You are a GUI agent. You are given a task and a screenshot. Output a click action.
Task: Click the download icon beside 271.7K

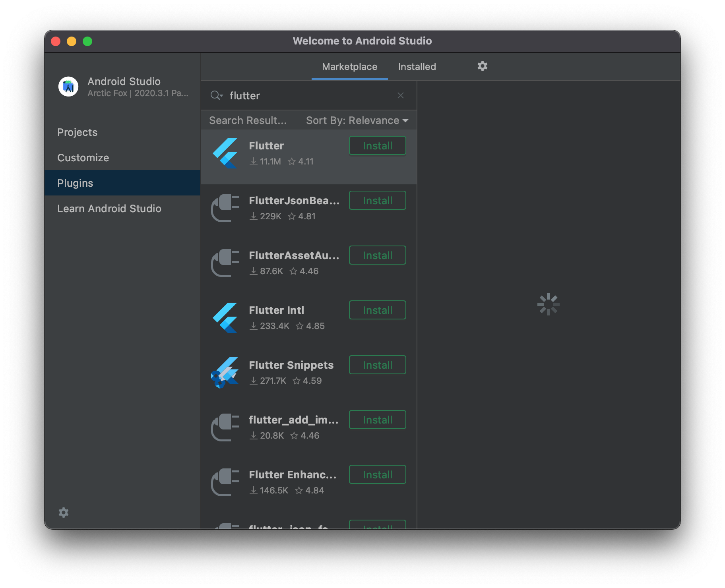[x=254, y=381]
